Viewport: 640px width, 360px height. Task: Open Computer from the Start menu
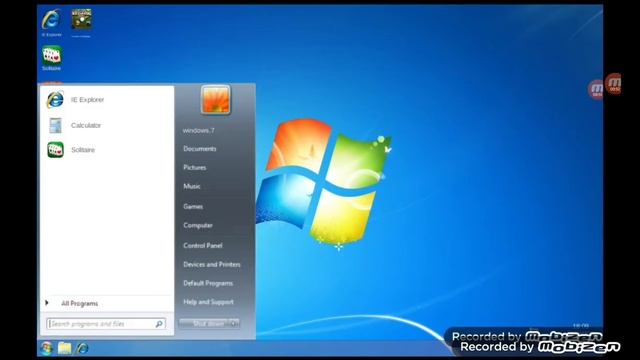tap(198, 225)
